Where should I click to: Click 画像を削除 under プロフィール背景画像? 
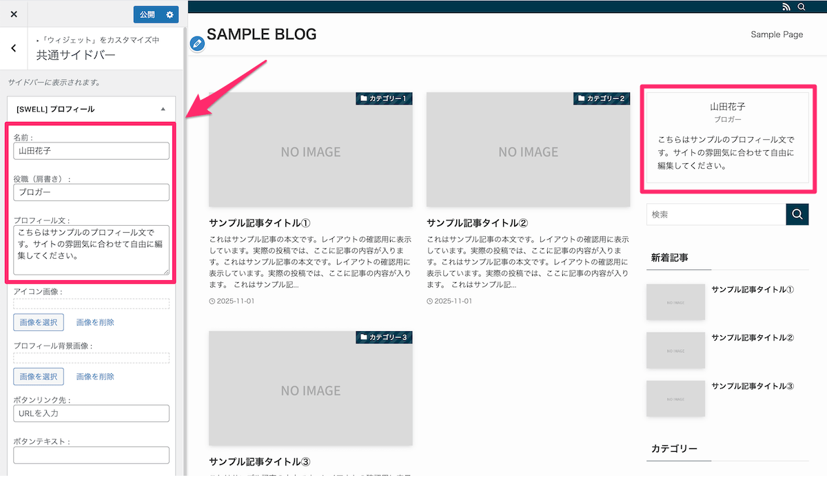[95, 376]
